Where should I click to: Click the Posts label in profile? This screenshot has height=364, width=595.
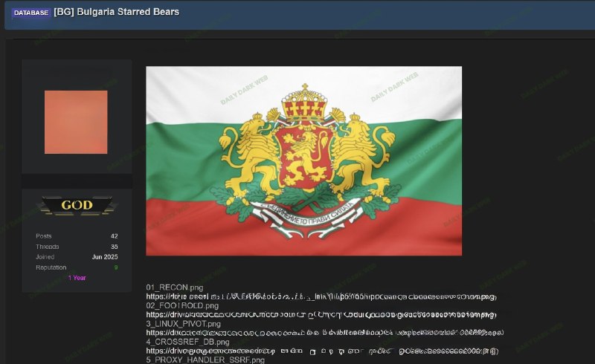click(44, 235)
